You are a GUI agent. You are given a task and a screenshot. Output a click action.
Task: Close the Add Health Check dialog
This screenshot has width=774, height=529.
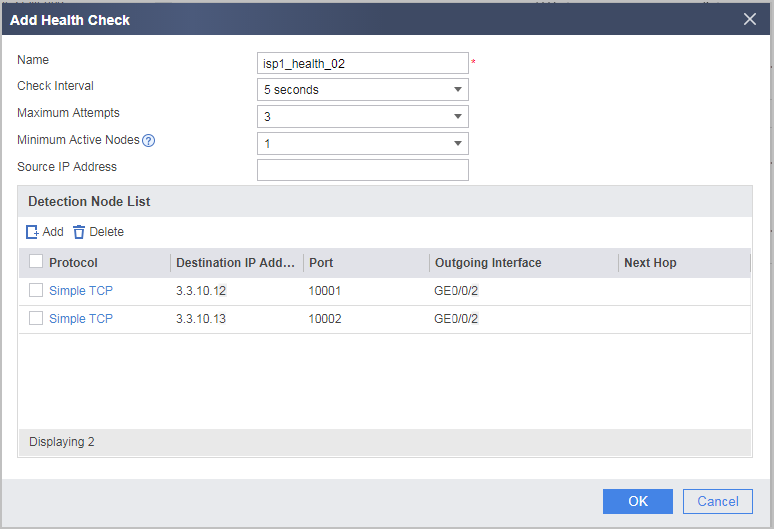pyautogui.click(x=750, y=19)
